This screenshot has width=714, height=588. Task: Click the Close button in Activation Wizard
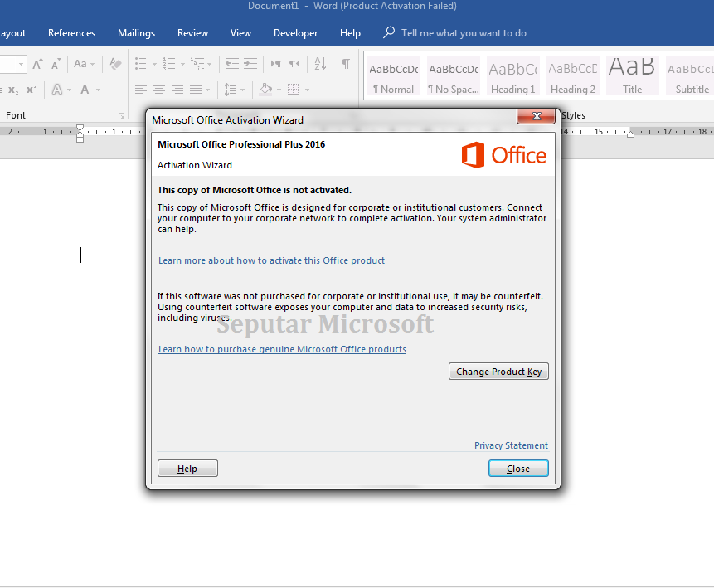[x=518, y=469]
